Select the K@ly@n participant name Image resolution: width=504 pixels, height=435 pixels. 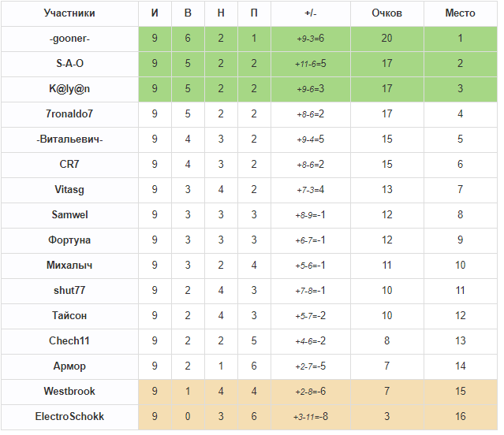(69, 88)
